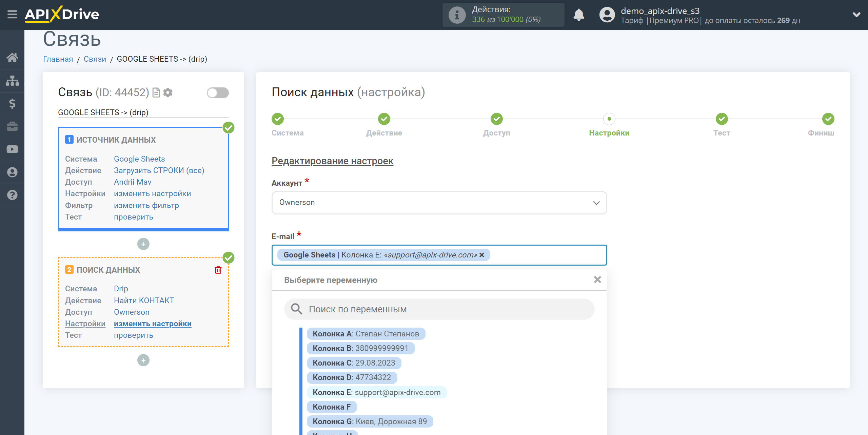The width and height of the screenshot is (868, 435).
Task: Add a block below data search
Action: pos(143,360)
